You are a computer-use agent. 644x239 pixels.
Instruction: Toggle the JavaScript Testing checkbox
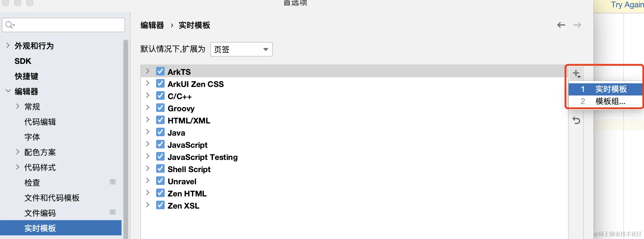pyautogui.click(x=160, y=157)
